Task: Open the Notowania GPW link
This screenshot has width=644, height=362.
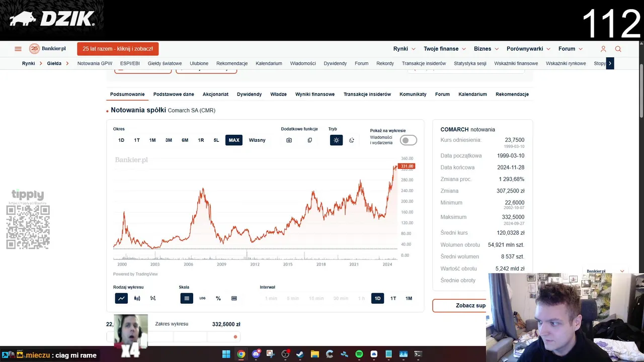Action: click(95, 63)
